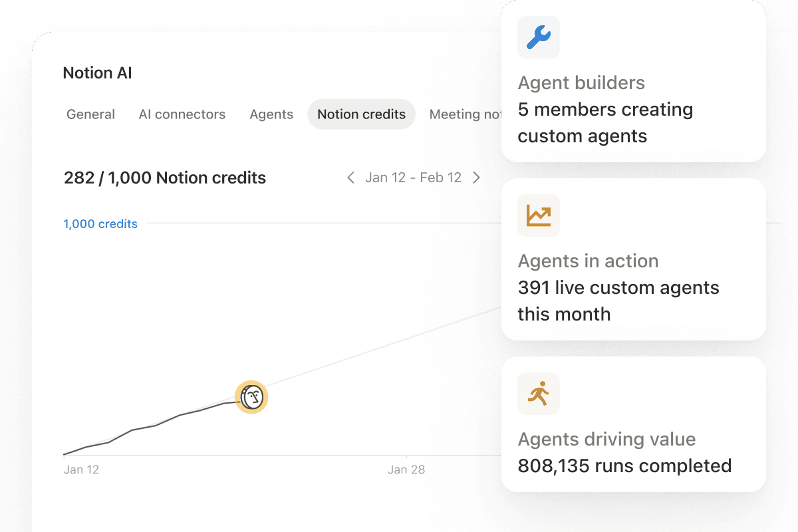The height and width of the screenshot is (532, 798).
Task: Select the Agents tab
Action: (x=271, y=114)
